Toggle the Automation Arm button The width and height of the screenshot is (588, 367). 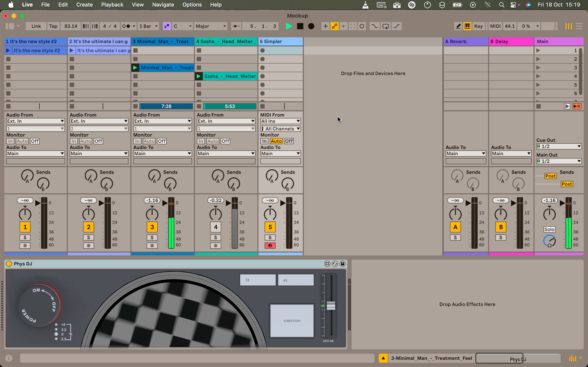[x=335, y=26]
